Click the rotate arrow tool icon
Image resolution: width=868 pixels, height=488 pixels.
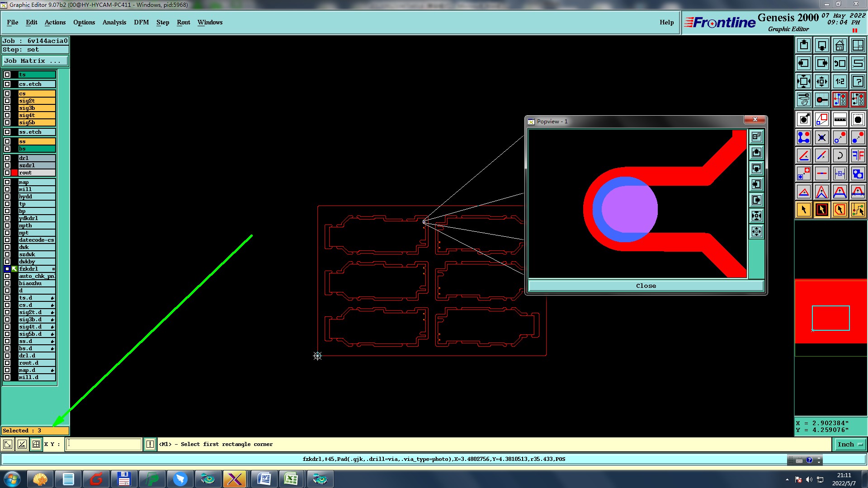click(840, 156)
